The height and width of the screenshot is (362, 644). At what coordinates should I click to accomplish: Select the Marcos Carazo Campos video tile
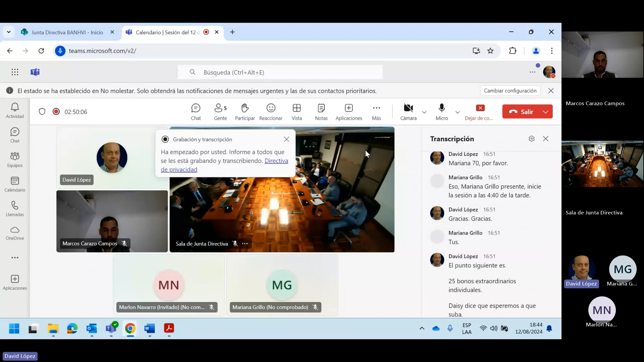click(112, 221)
